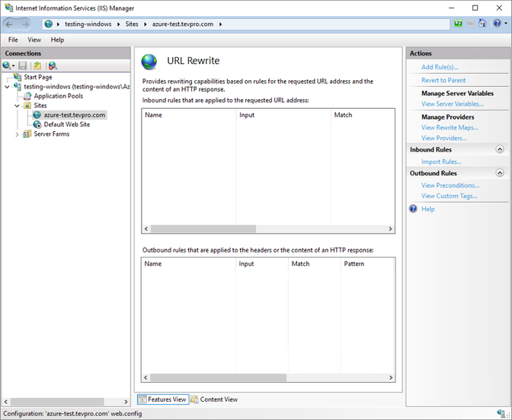
Task: Click right arrow of inbound rules scrollbar
Action: (390, 229)
